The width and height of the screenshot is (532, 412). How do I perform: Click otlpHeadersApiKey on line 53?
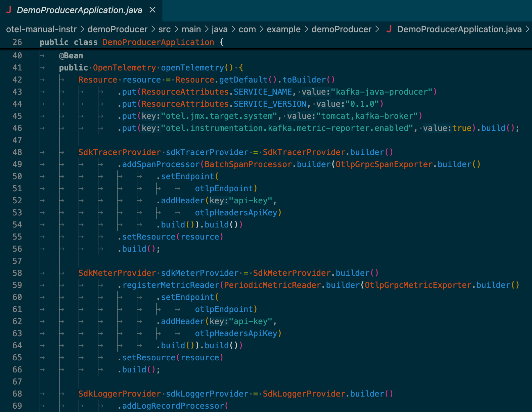pyautogui.click(x=236, y=213)
